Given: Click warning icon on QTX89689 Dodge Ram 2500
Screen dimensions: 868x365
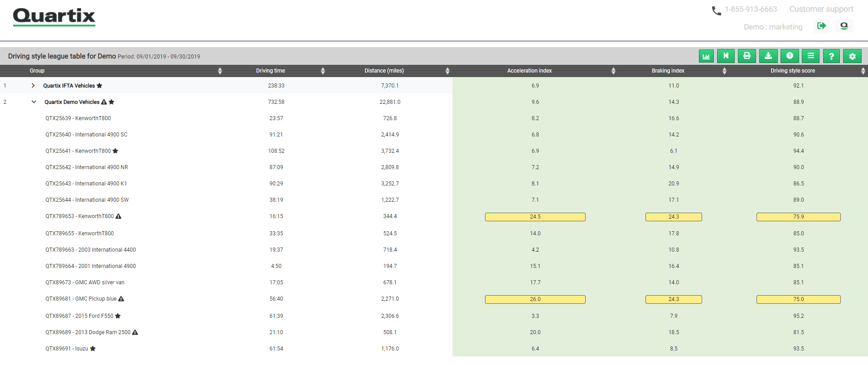Looking at the screenshot, I should click(x=135, y=332).
